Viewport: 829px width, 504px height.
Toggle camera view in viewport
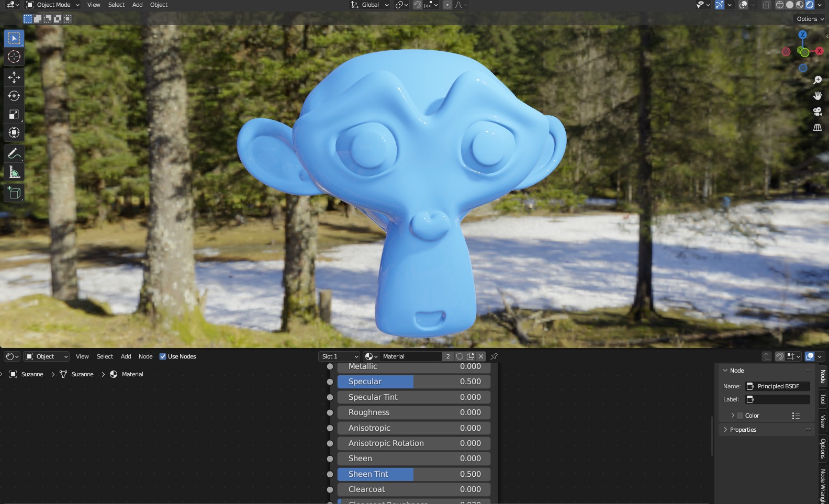click(817, 111)
